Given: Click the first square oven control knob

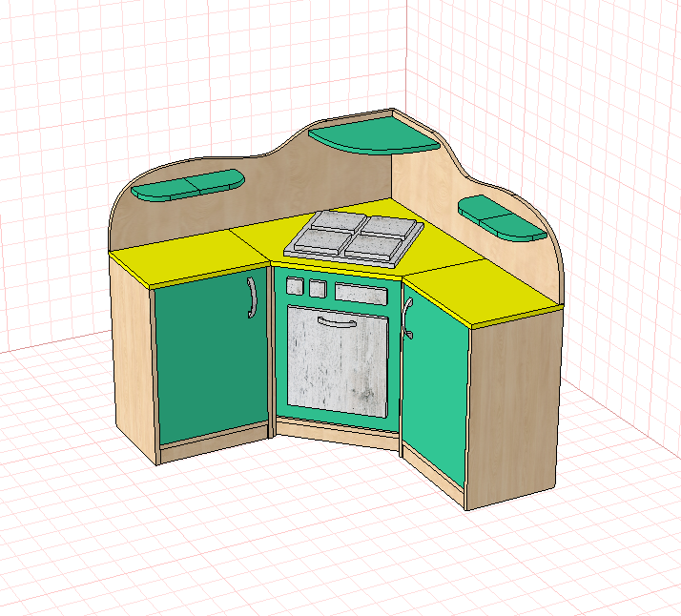Looking at the screenshot, I should 295,286.
